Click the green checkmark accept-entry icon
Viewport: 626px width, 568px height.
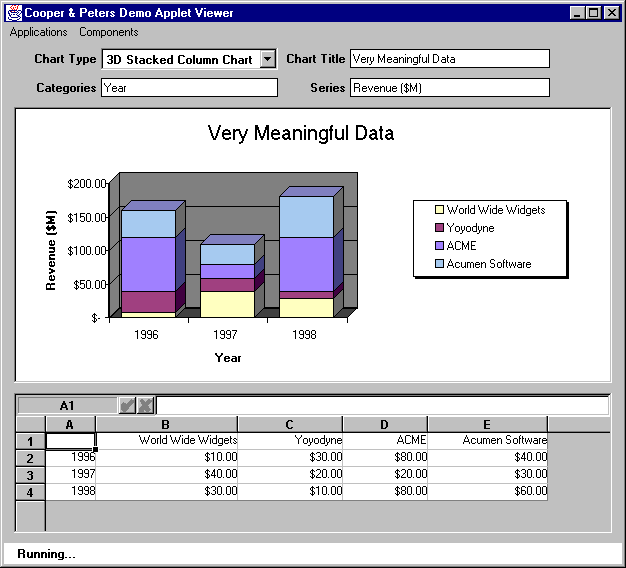127,406
